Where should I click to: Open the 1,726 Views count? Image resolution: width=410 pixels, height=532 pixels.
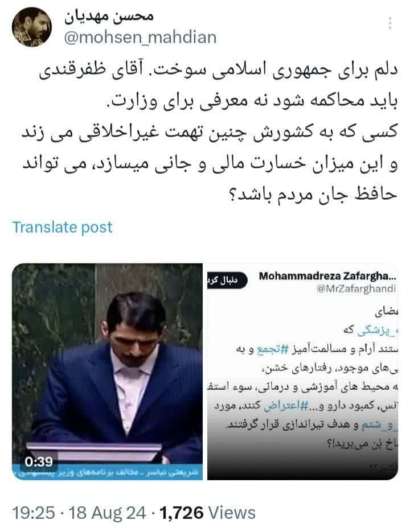[207, 512]
